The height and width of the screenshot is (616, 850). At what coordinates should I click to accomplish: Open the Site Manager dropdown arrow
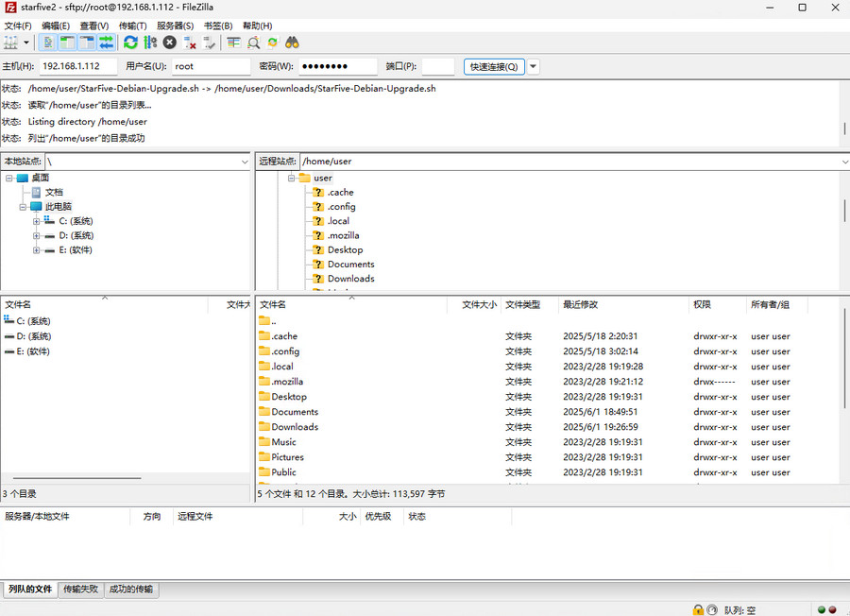pyautogui.click(x=26, y=43)
